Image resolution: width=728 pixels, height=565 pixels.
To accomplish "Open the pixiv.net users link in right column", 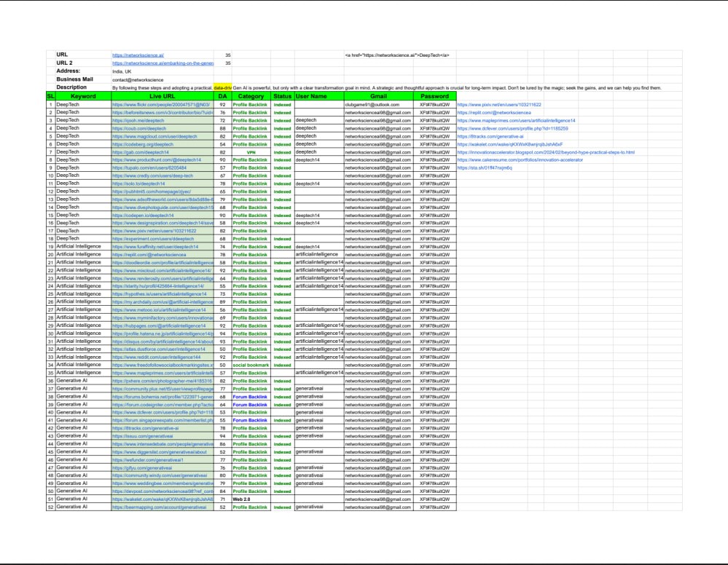I will tap(499, 105).
